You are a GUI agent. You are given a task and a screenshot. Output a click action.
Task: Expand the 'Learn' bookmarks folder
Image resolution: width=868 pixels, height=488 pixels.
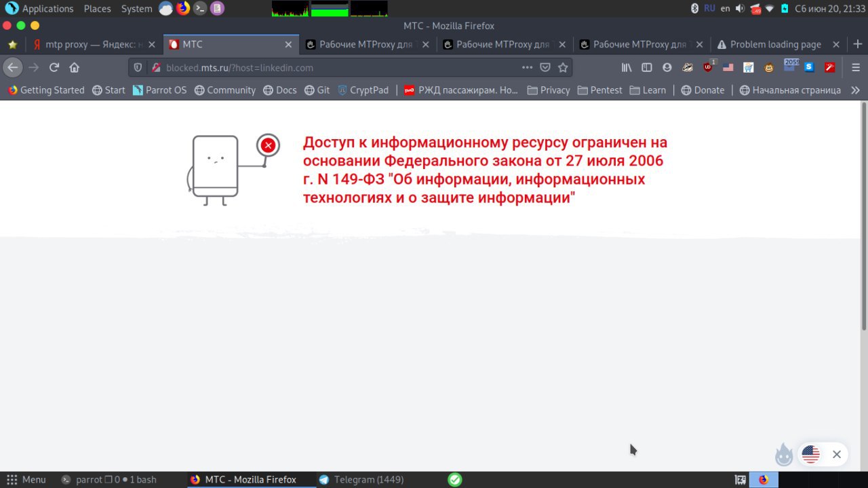648,90
